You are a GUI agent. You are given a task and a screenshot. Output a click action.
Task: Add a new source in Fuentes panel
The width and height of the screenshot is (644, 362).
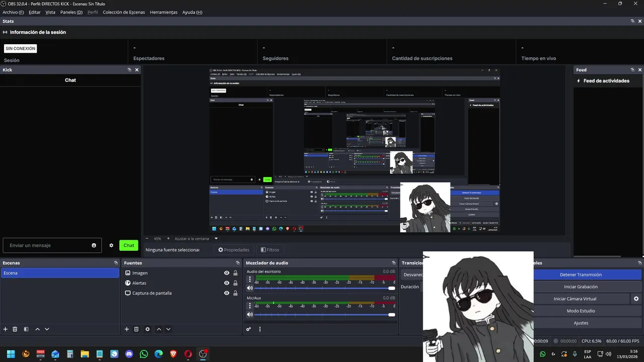(127, 329)
